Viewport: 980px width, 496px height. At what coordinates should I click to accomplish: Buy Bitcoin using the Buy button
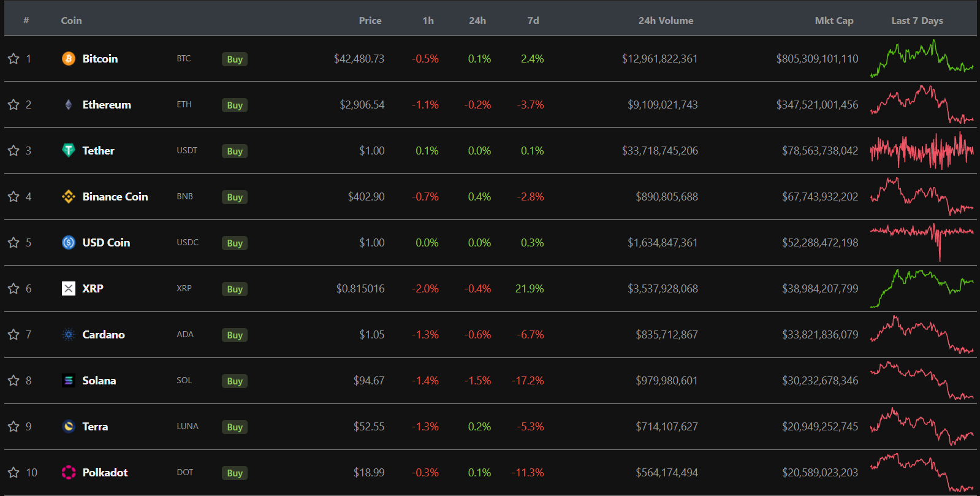235,59
